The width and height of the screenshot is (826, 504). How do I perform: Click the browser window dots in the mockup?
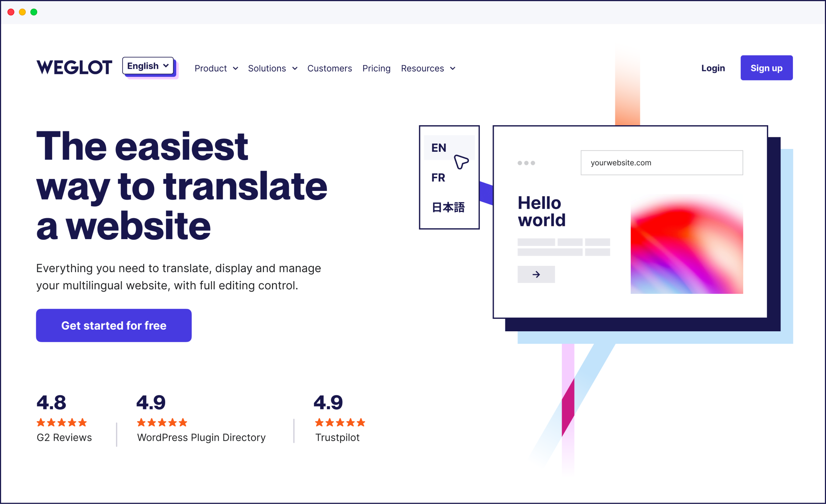pyautogui.click(x=526, y=163)
